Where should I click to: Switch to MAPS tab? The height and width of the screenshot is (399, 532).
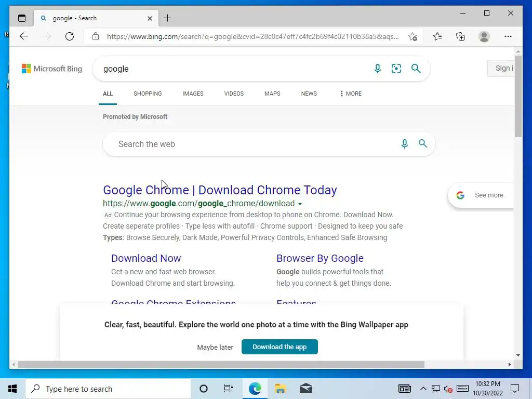coord(272,94)
